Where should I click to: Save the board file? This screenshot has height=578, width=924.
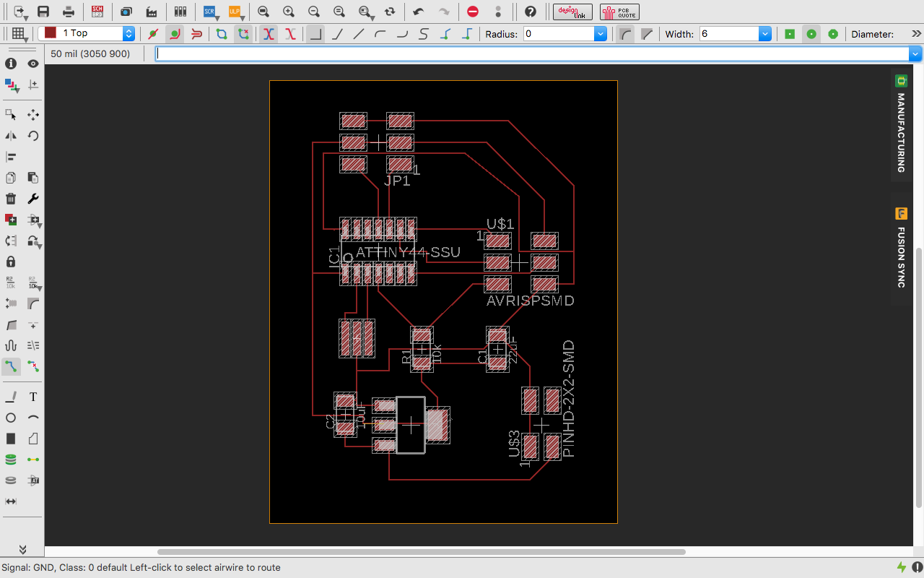(43, 12)
